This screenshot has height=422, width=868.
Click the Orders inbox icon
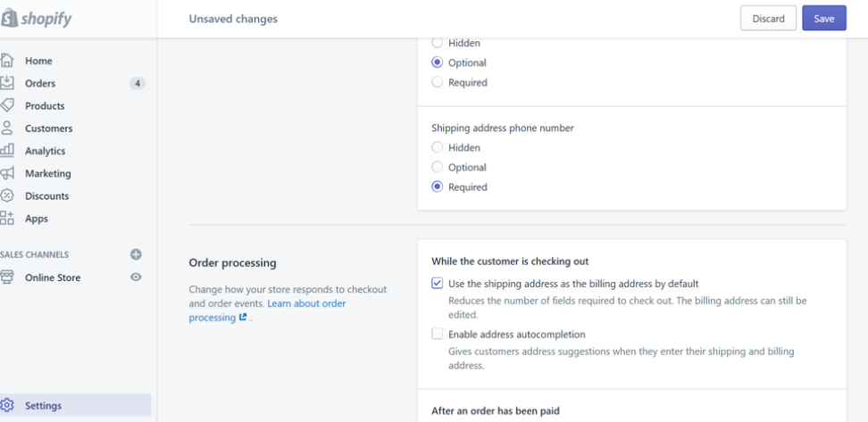pyautogui.click(x=7, y=83)
